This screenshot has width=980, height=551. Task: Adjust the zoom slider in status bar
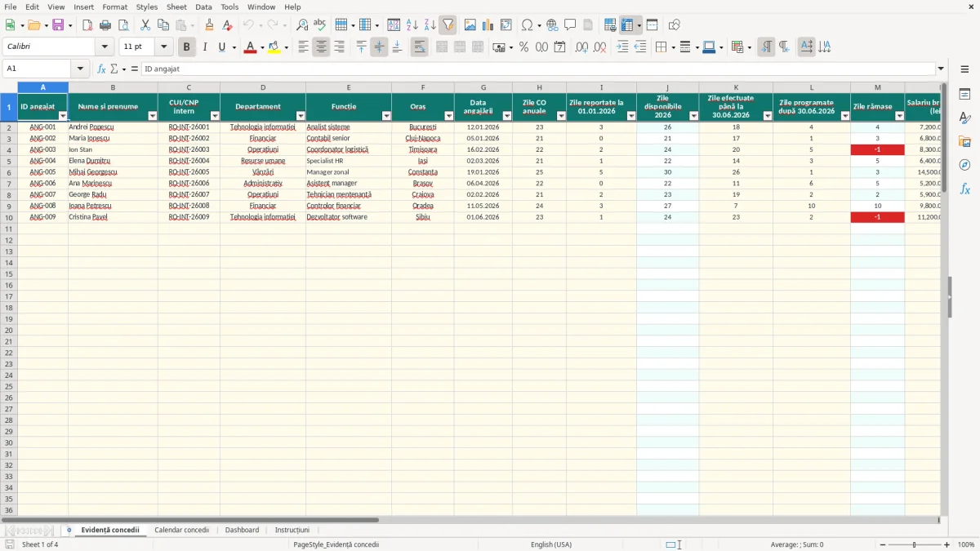915,544
